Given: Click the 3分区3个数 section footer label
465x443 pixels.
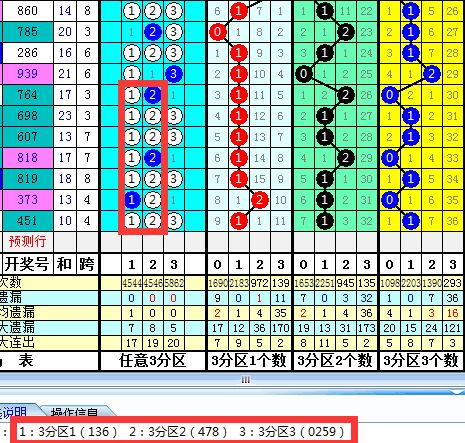Looking at the screenshot, I should click(421, 360).
